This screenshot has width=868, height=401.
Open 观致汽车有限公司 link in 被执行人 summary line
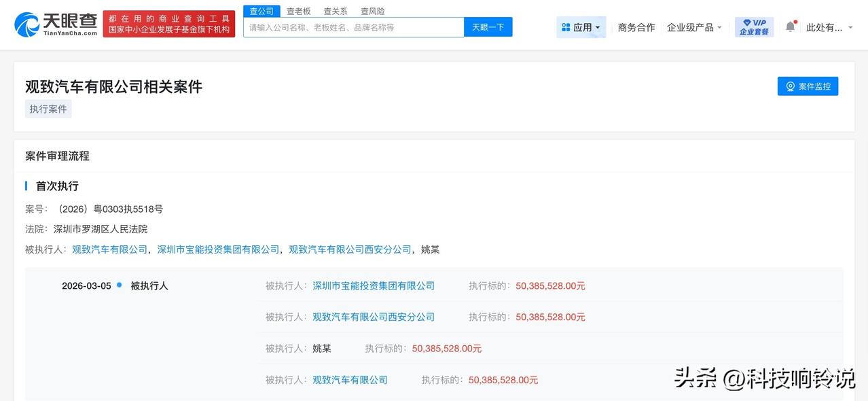click(x=110, y=249)
